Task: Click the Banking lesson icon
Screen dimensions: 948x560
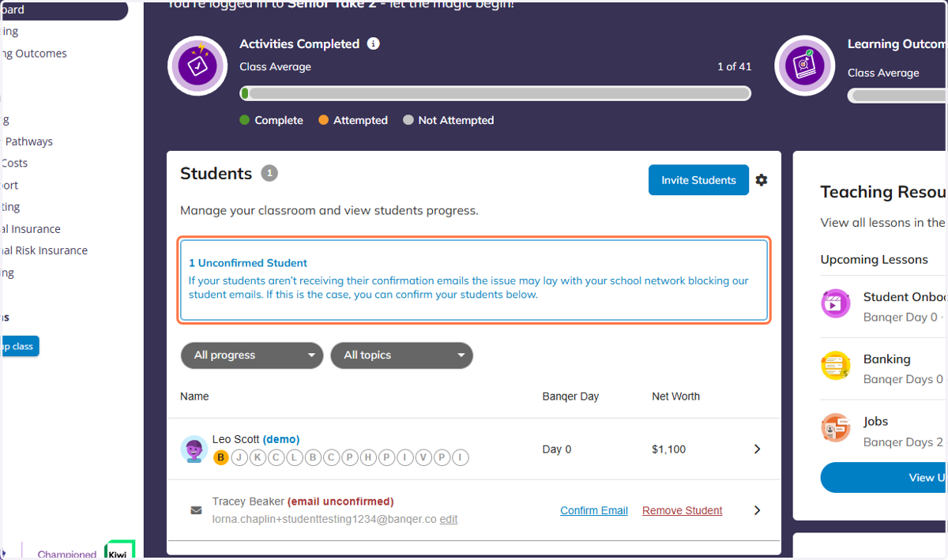Action: tap(835, 366)
